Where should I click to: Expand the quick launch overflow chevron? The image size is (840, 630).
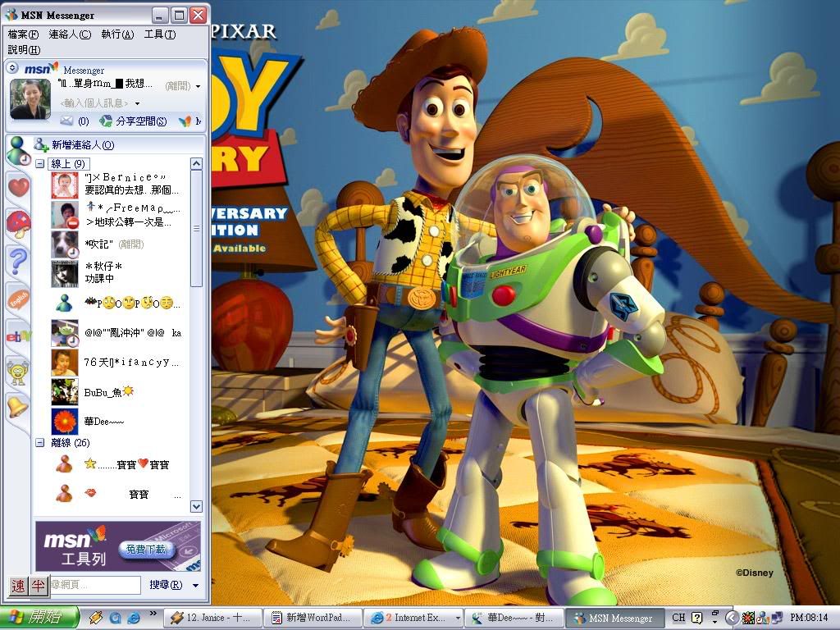(153, 614)
